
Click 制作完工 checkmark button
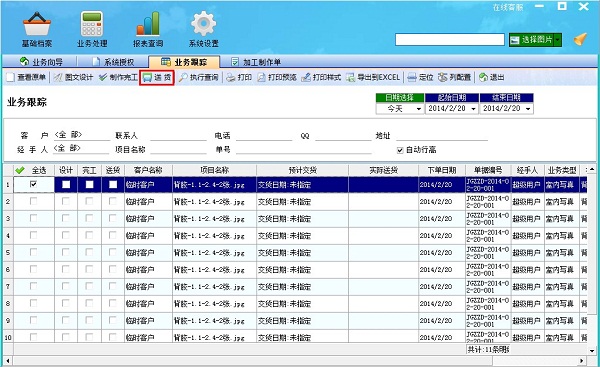118,77
